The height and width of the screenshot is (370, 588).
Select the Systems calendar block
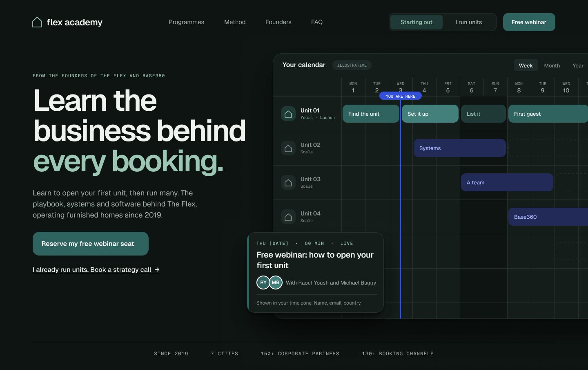pos(460,148)
